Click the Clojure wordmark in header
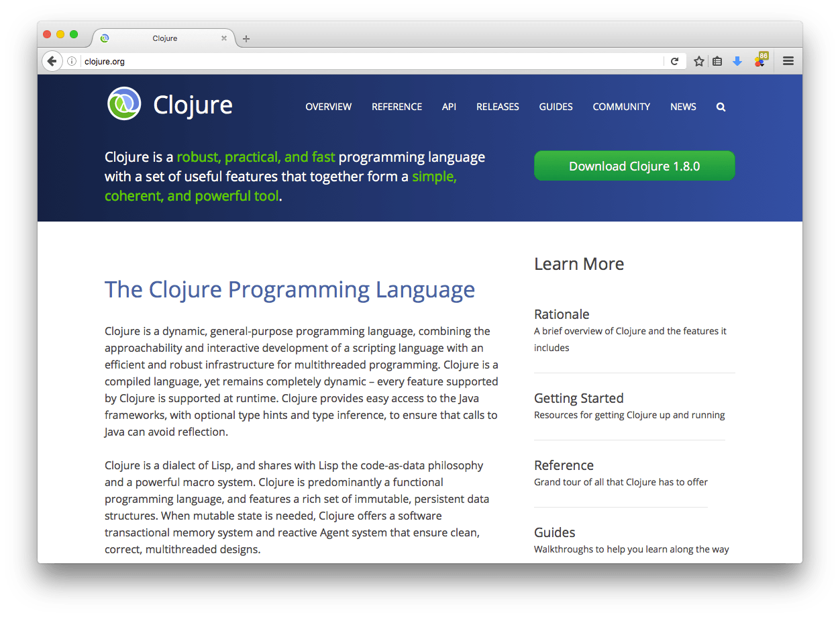 tap(193, 105)
